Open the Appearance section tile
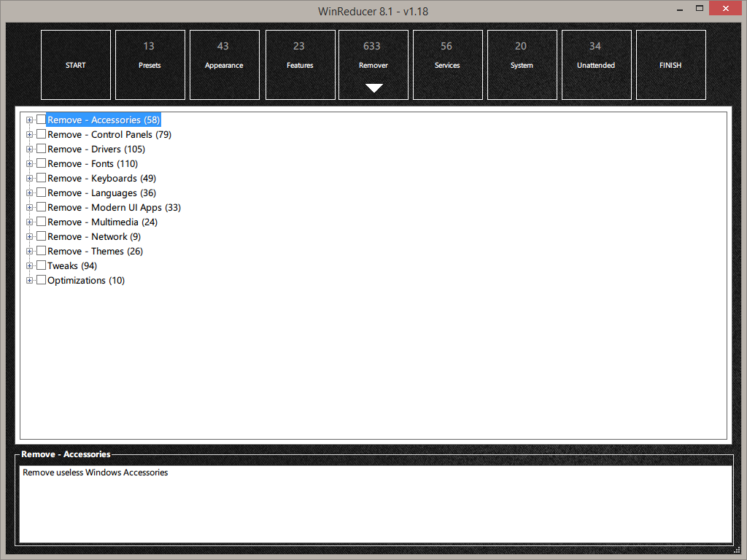 click(x=225, y=65)
